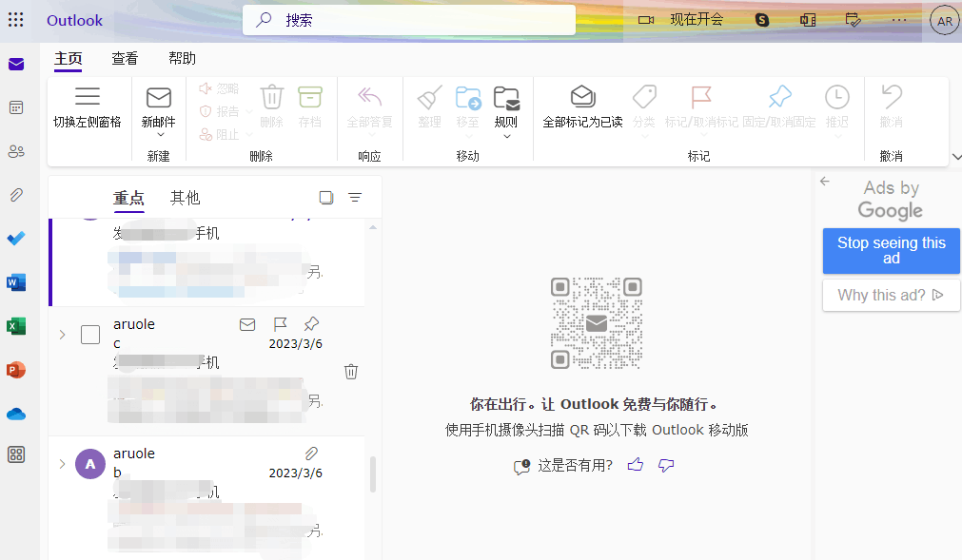Select the aruole avatar A on message b
Image resolution: width=962 pixels, height=560 pixels.
(x=90, y=464)
